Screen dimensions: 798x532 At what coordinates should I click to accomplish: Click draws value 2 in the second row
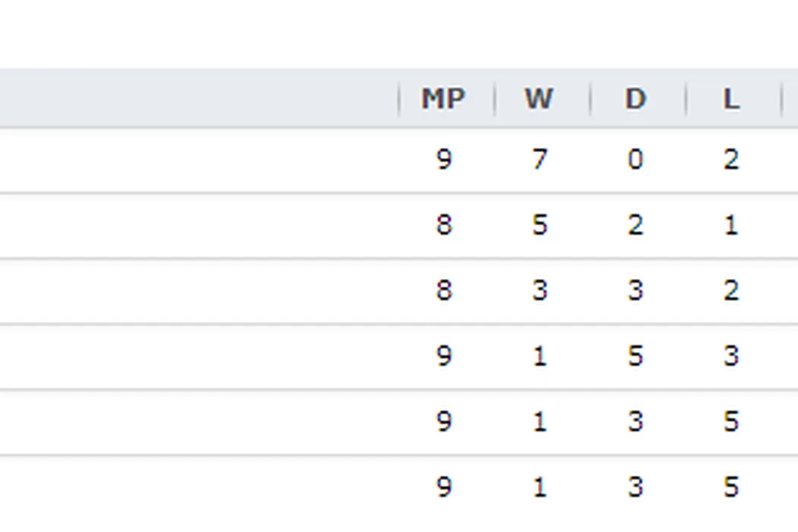pos(635,225)
